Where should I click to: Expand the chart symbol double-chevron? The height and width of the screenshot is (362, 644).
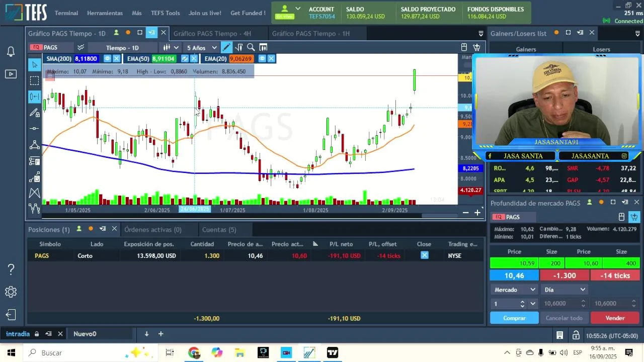80,47
